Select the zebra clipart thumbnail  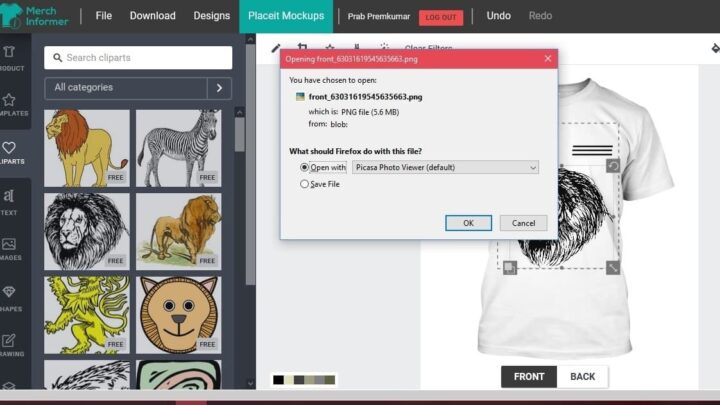[179, 148]
